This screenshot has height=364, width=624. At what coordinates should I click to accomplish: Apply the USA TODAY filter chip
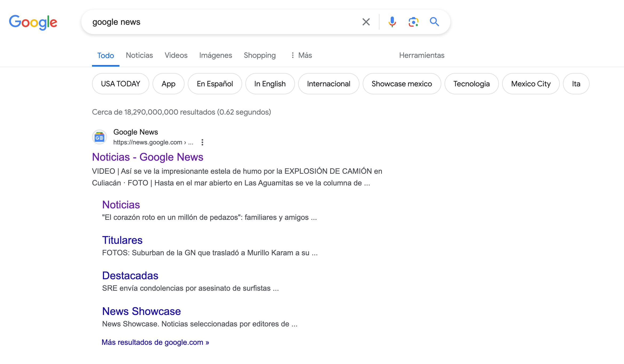pos(120,84)
